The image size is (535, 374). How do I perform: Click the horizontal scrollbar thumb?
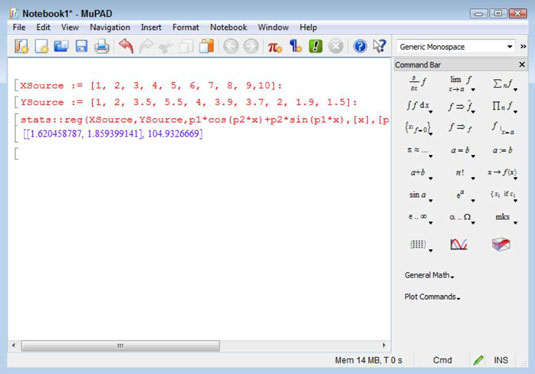120,346
